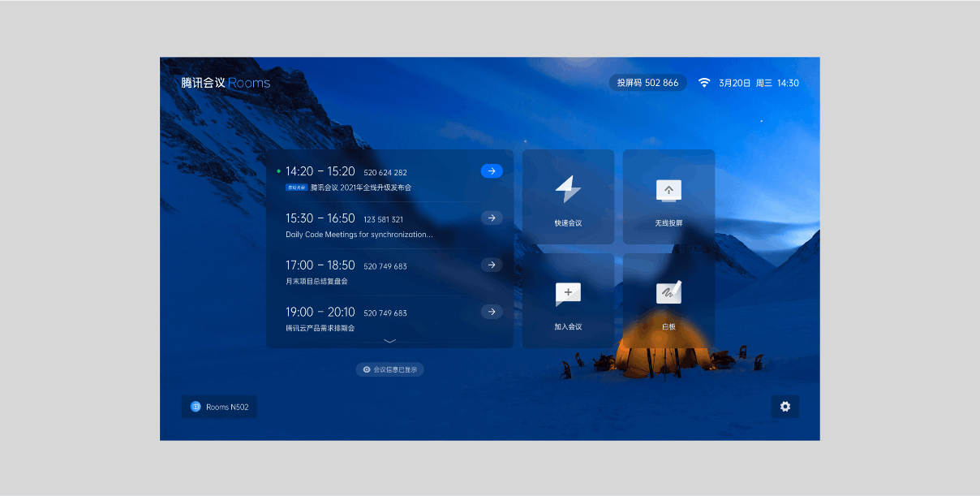
Task: Click 月末项目总结复盘会 meeting title
Action: [316, 282]
